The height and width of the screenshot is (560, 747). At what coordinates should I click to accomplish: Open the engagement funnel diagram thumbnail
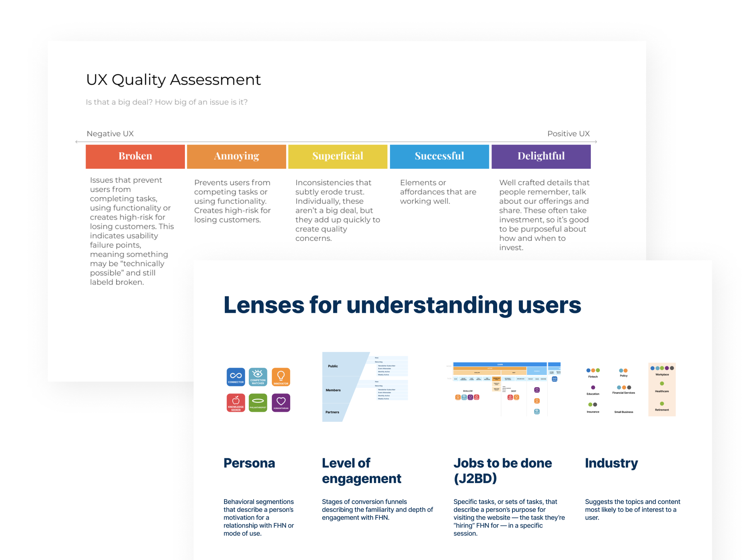[x=365, y=387]
